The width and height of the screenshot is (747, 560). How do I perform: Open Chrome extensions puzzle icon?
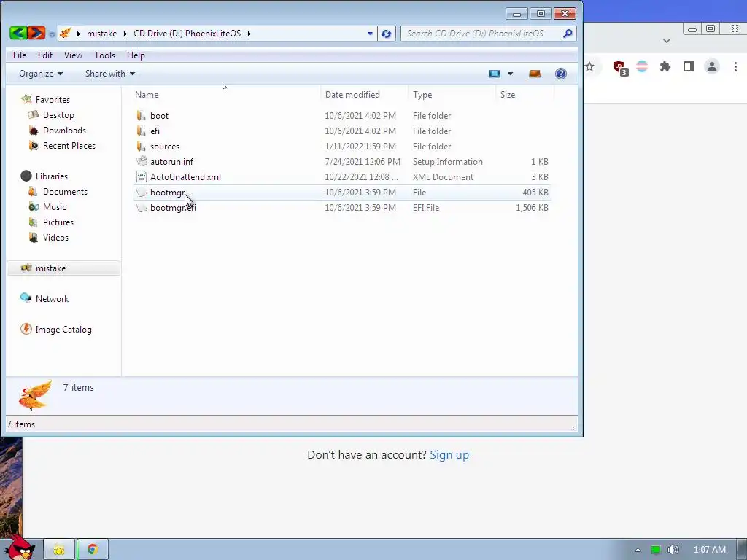(x=665, y=66)
